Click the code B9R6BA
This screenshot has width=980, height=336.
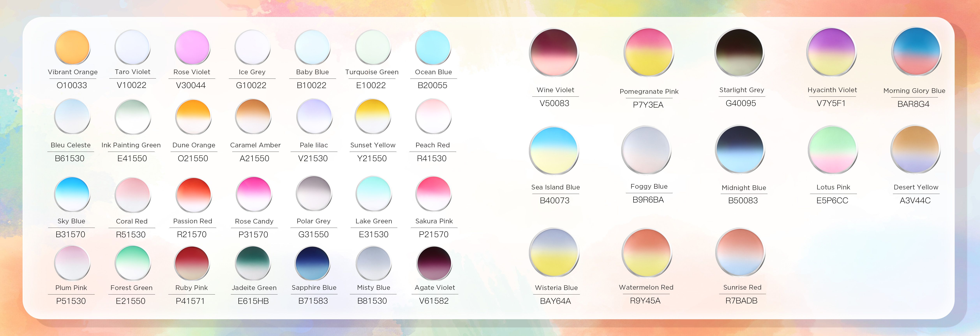point(648,200)
